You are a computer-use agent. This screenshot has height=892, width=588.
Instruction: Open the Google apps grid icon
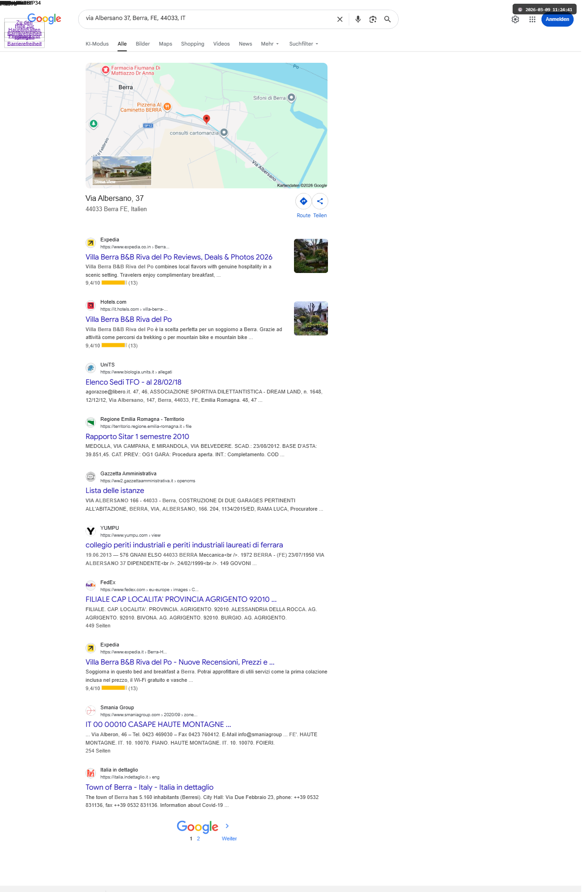click(x=532, y=20)
